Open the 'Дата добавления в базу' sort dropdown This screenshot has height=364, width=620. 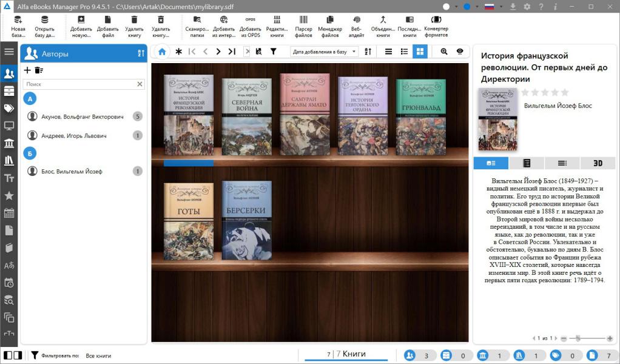pos(325,52)
